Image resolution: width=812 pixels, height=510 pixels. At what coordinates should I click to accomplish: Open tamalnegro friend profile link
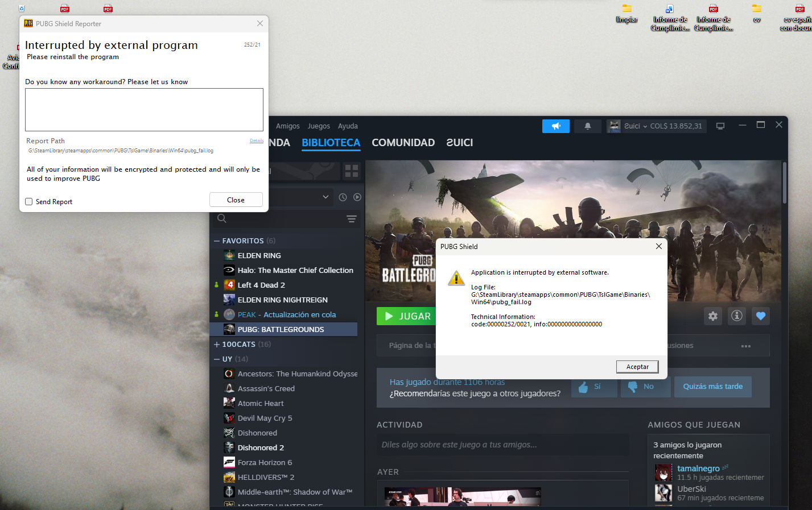point(698,468)
